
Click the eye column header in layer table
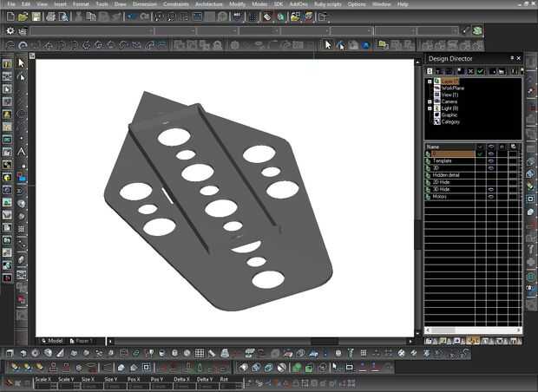click(491, 147)
